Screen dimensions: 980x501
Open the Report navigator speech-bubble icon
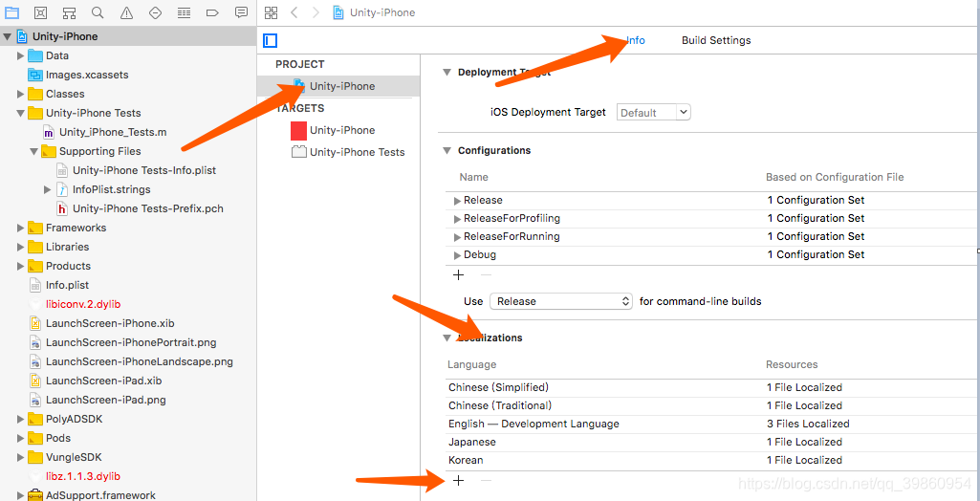(x=241, y=12)
